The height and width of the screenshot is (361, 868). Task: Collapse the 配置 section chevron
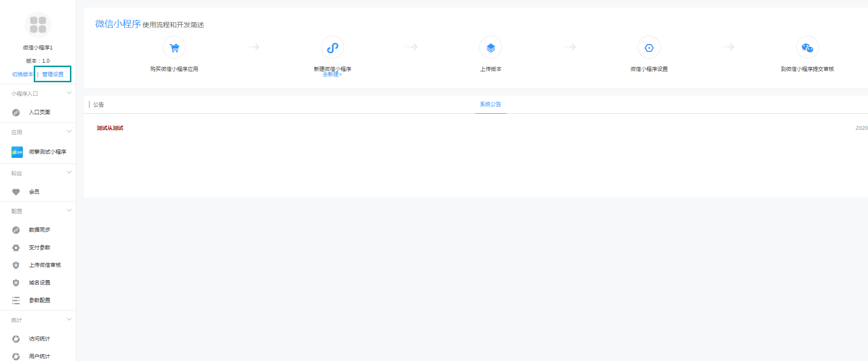tap(69, 210)
